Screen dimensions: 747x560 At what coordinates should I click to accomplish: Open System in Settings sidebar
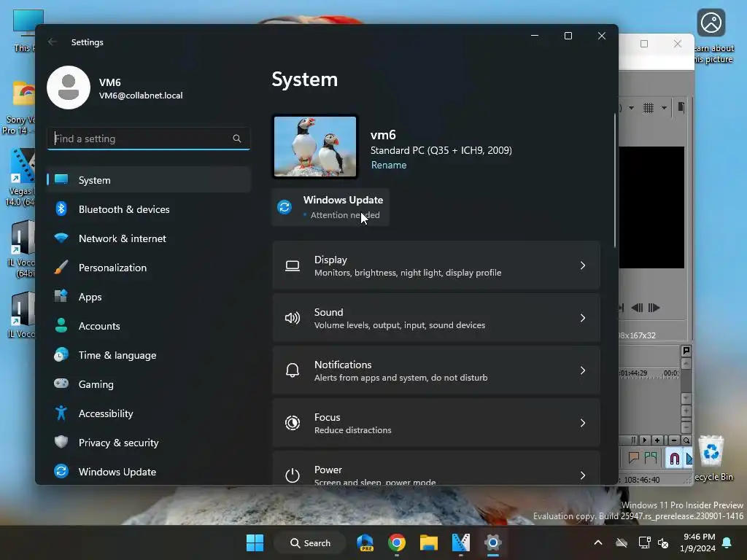pos(149,180)
